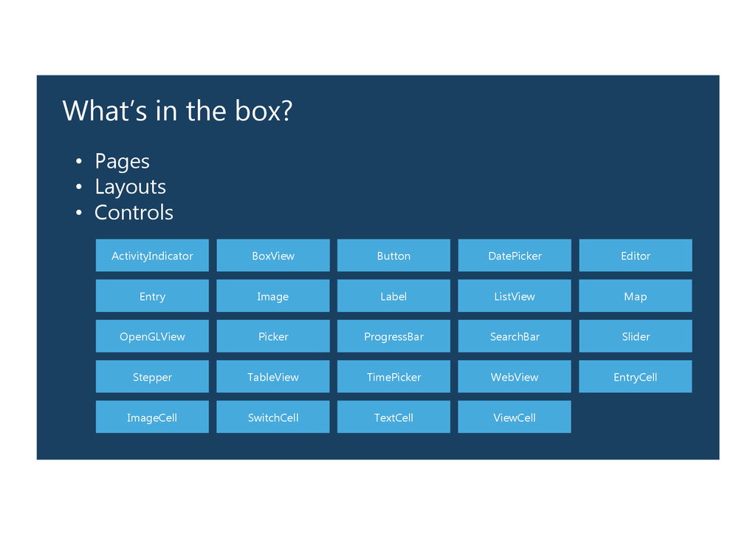Click the Controls bullet text
The width and height of the screenshot is (756, 535).
click(134, 212)
